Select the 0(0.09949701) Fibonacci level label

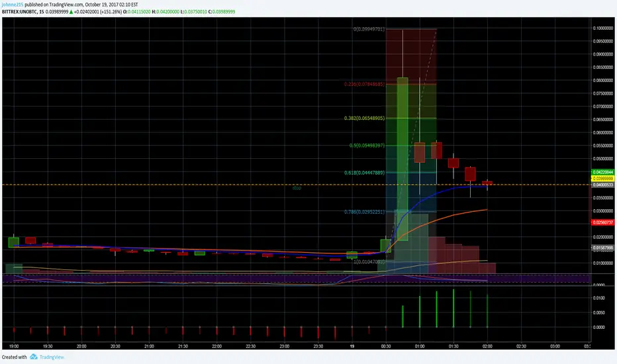pyautogui.click(x=369, y=29)
